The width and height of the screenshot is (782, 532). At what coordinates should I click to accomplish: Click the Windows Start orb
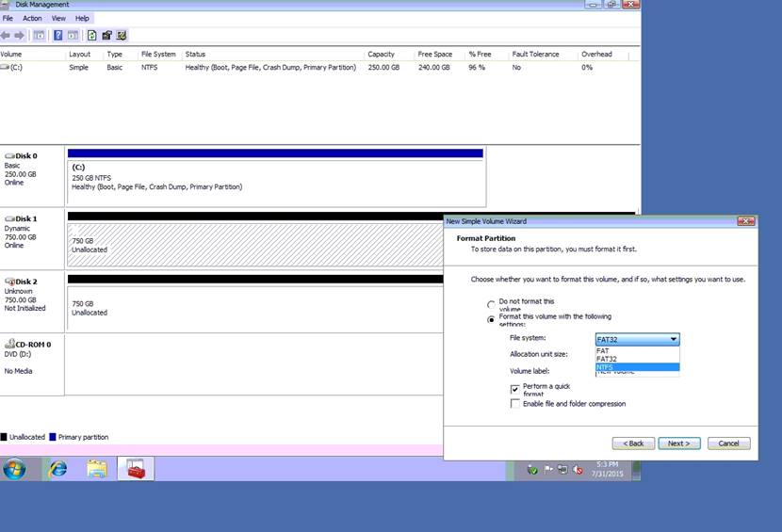point(15,468)
